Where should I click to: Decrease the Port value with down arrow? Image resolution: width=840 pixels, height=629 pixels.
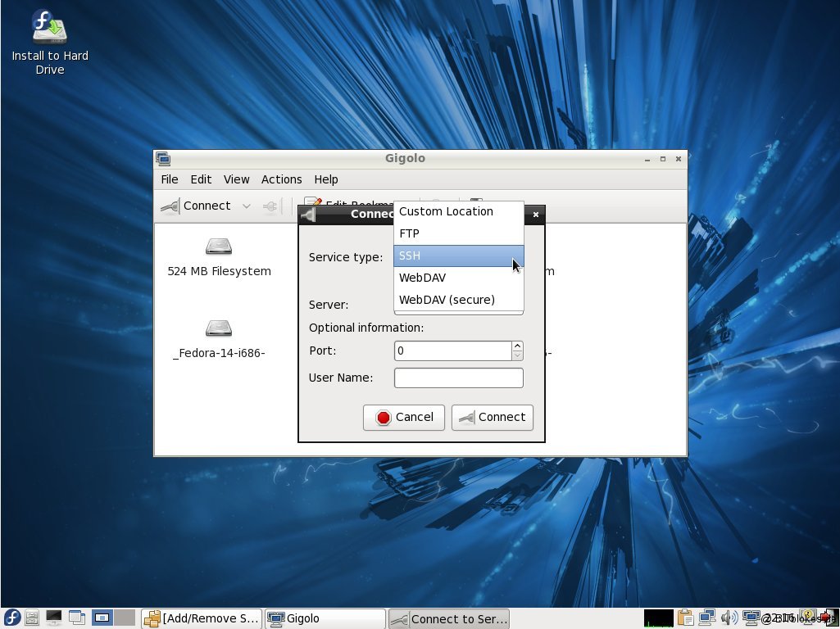coord(517,356)
